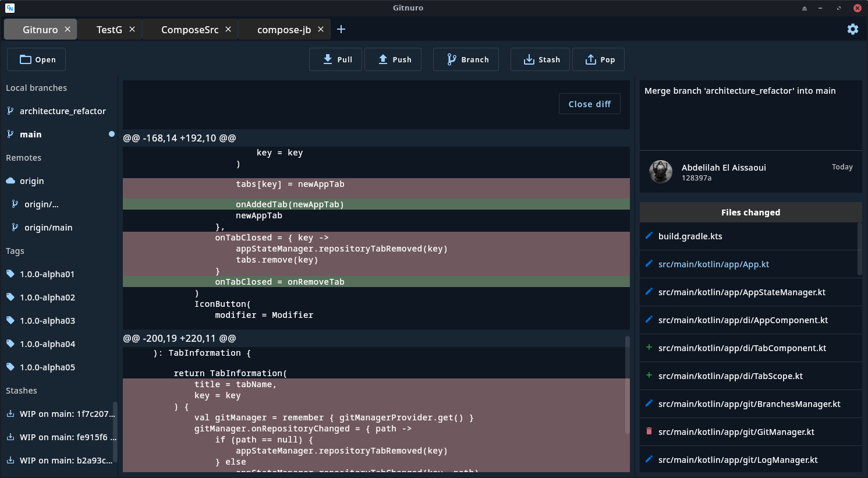The height and width of the screenshot is (478, 868).
Task: Open AppStateManager.kt changed file
Action: pos(750,292)
